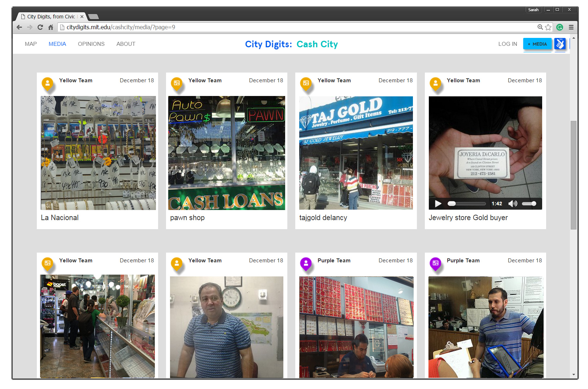The image size is (588, 389).
Task: Click the scrollbar down arrow
Action: [x=574, y=375]
